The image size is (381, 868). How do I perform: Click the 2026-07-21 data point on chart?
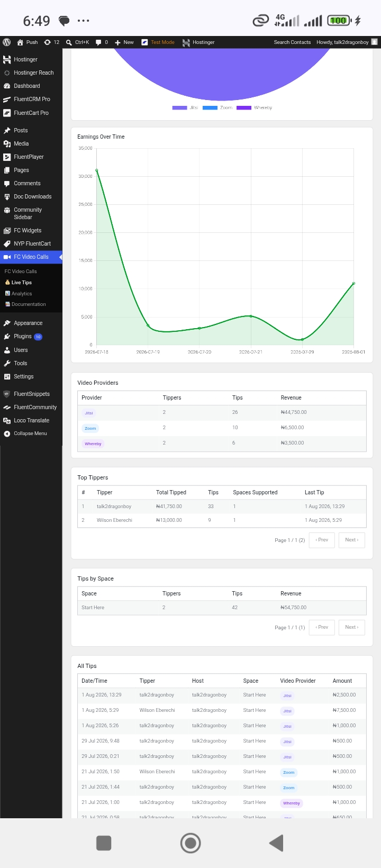point(251,316)
